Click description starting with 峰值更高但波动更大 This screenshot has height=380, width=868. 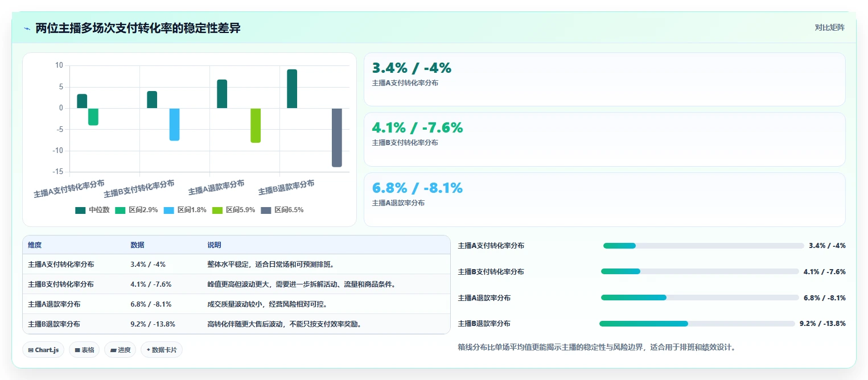tap(302, 284)
